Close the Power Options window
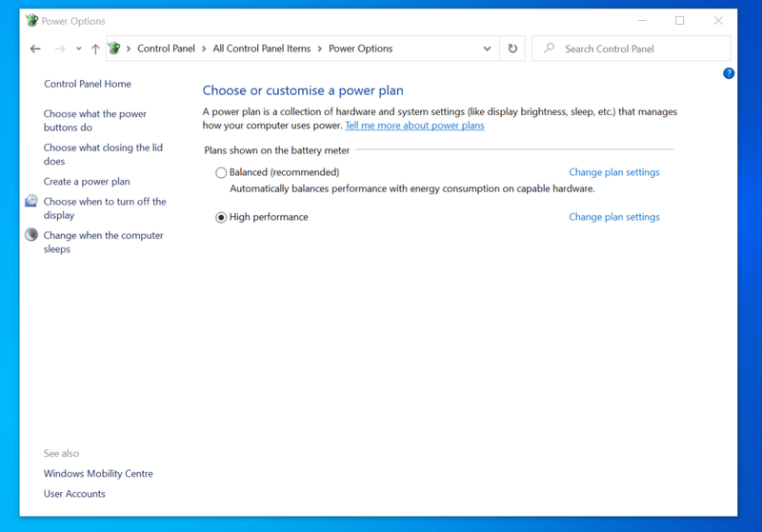 point(718,20)
